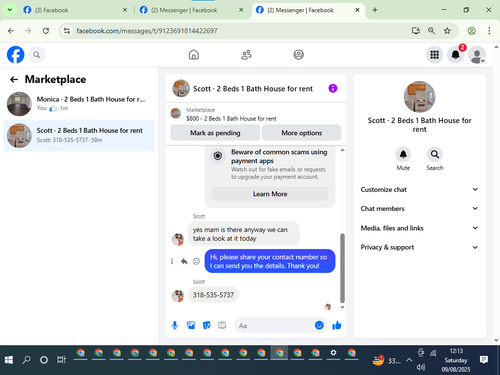The width and height of the screenshot is (500, 375).
Task: Click Learn More about scams
Action: point(270,194)
